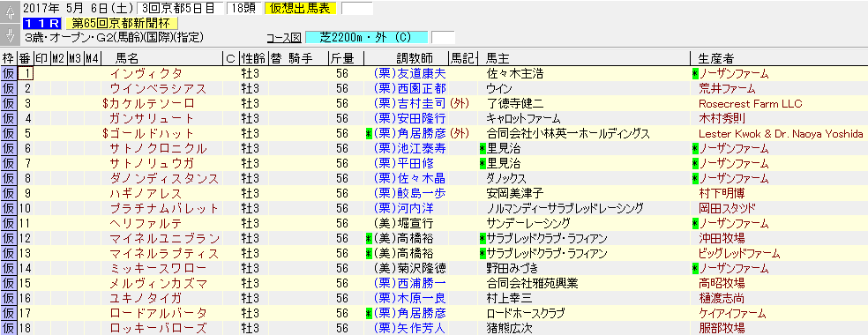Select owner ロードホースクラブ
This screenshot has width=868, height=335.
[526, 313]
